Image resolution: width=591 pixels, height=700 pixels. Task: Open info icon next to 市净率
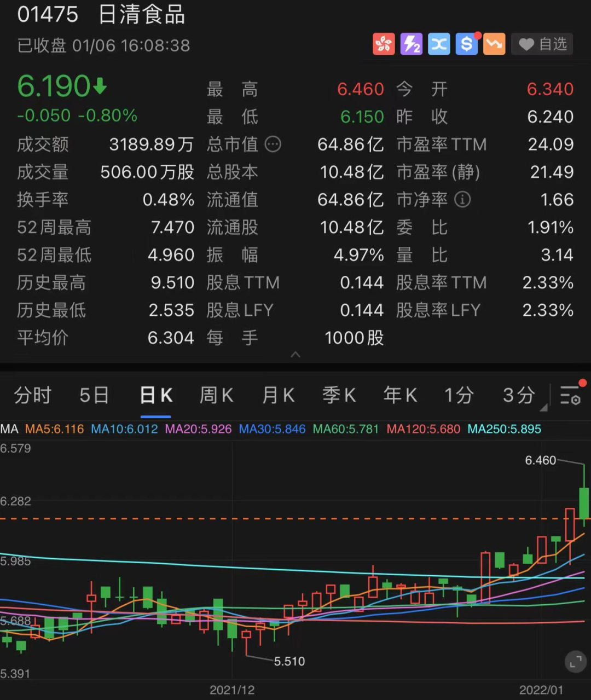coord(462,200)
